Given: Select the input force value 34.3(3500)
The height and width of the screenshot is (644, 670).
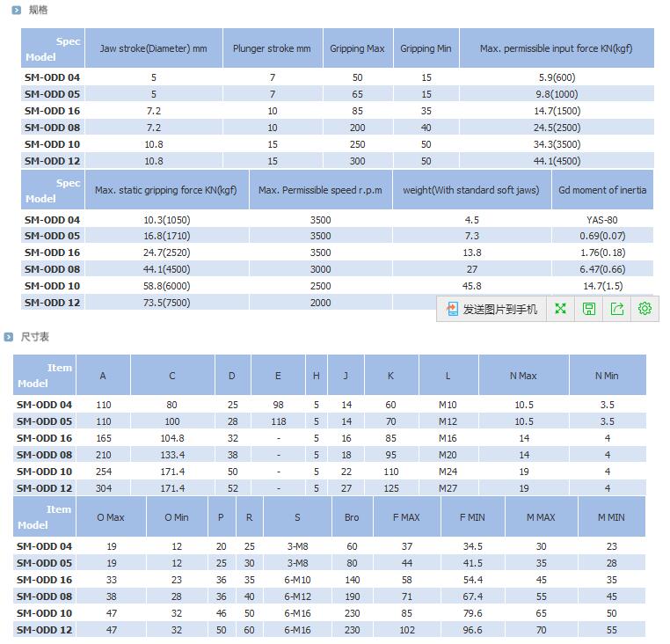Looking at the screenshot, I should click(x=557, y=144).
